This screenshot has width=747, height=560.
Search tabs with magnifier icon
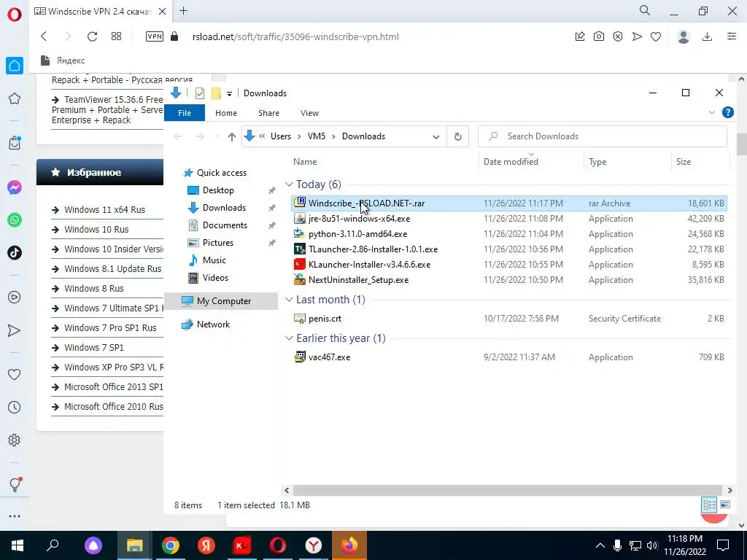(645, 10)
